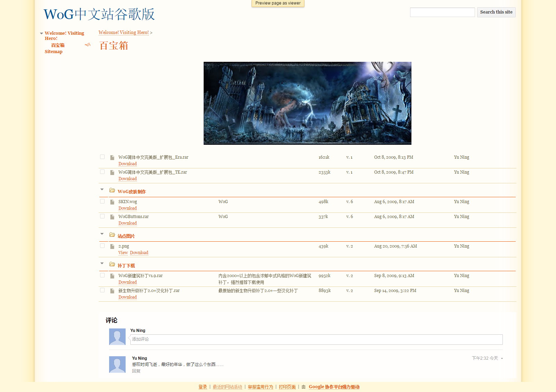Image resolution: width=556 pixels, height=392 pixels.
Task: Click comment timestamp 下午2:32 今天
Action: 485,358
